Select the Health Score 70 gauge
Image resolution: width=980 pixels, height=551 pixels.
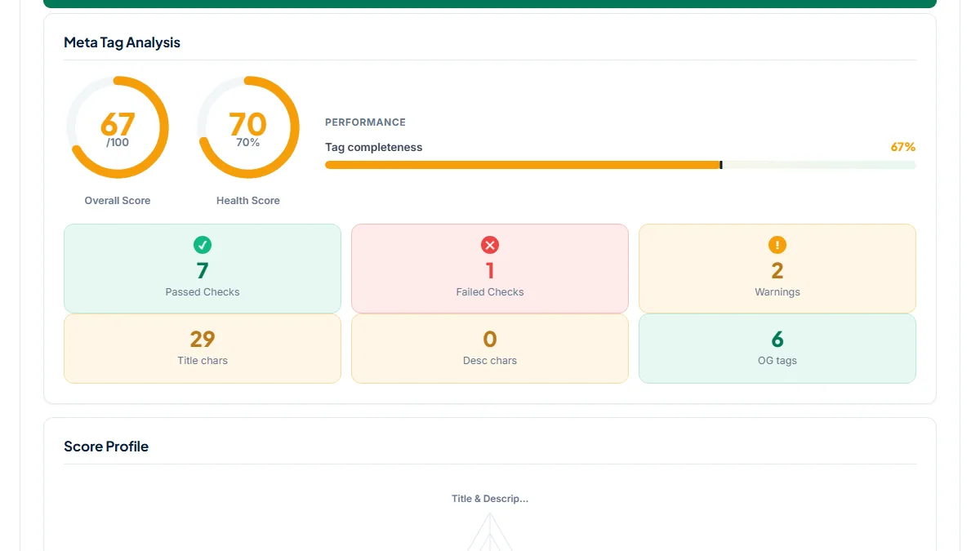point(248,127)
